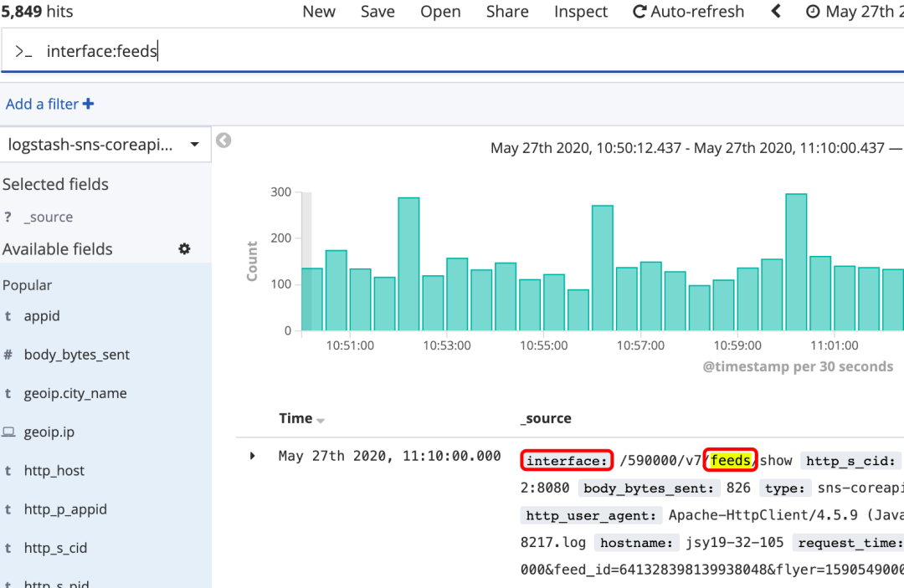Click the Inspect menu item
The image size is (904, 588).
[581, 12]
